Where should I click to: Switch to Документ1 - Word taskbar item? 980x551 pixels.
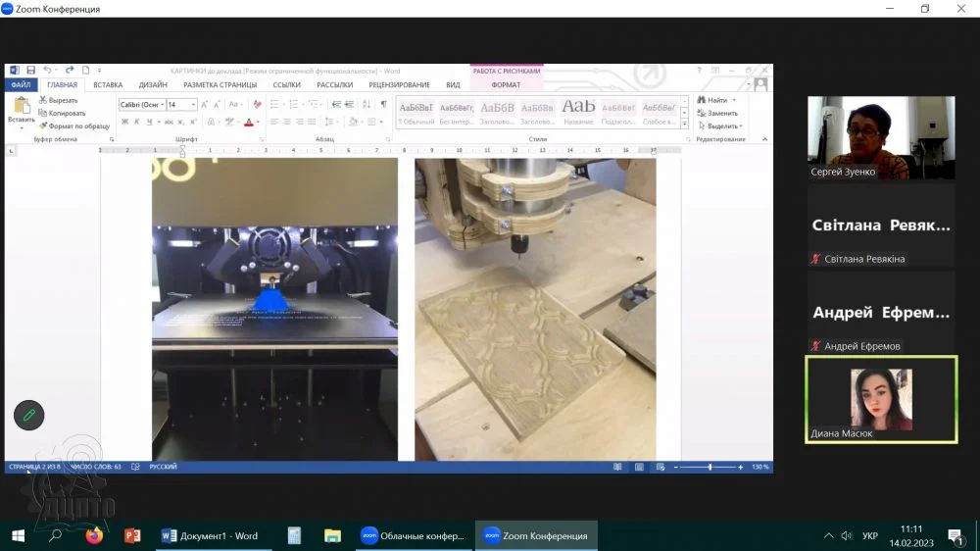click(x=213, y=536)
